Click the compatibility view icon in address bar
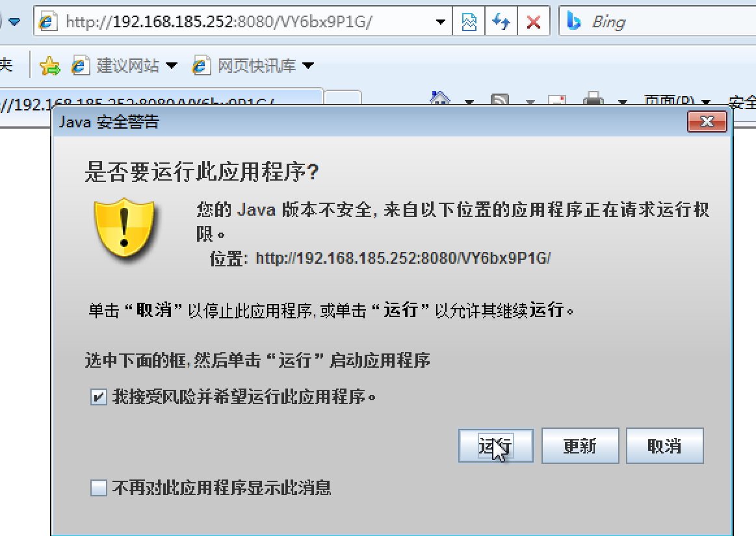Screen dimensions: 756x536 [x=469, y=21]
